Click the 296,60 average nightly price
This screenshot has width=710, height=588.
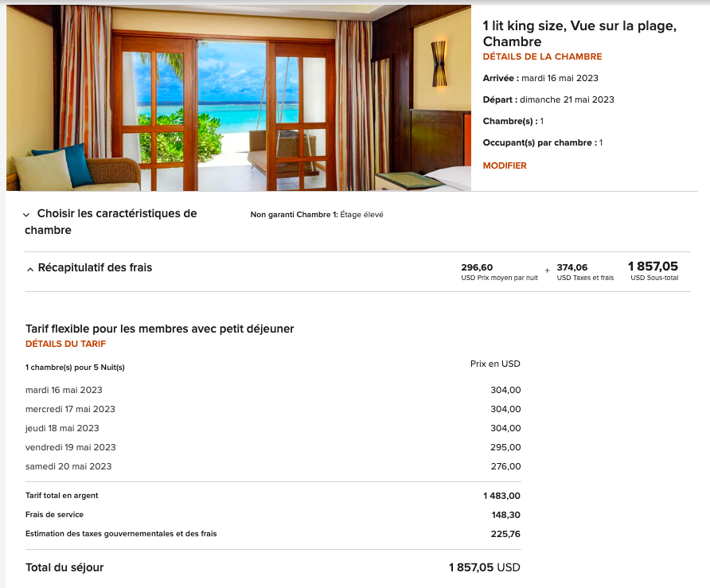point(477,267)
